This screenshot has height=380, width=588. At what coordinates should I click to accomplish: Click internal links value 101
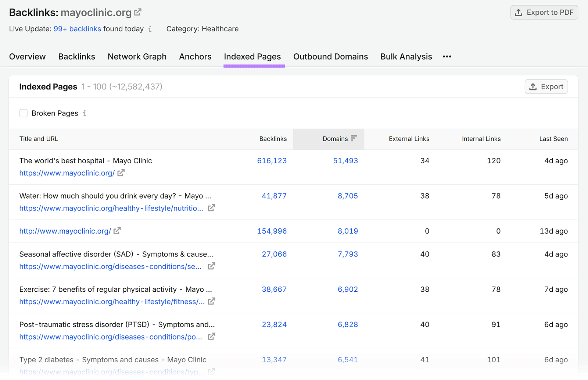click(494, 360)
